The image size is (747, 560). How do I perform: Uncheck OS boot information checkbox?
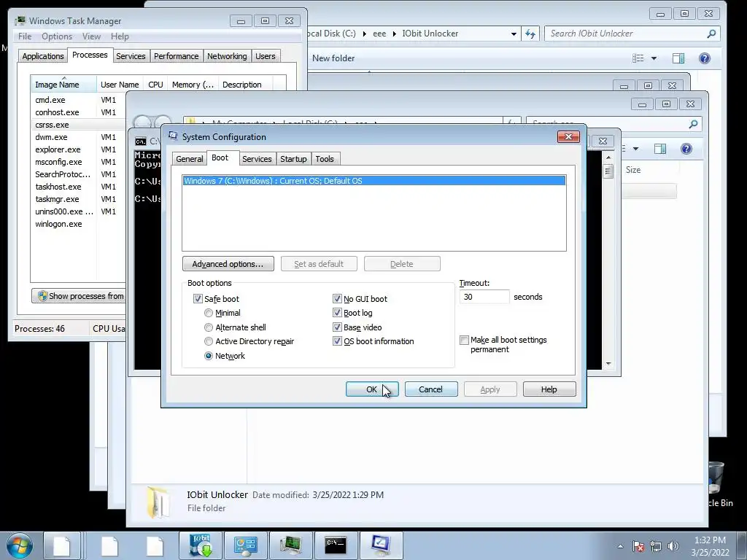(x=337, y=341)
